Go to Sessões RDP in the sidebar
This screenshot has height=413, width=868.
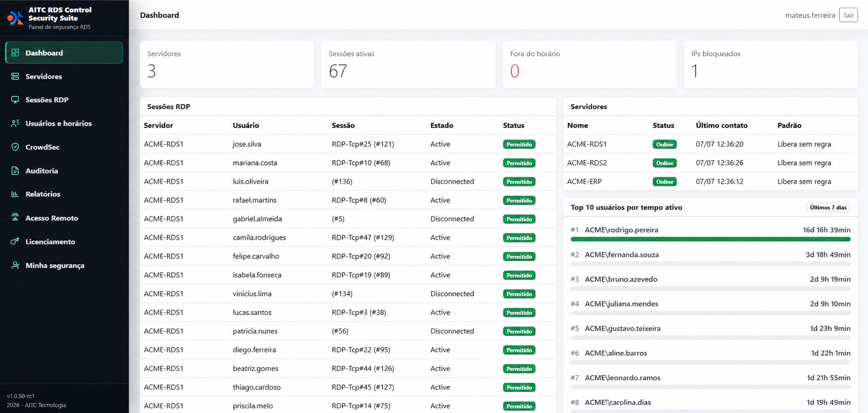click(64, 100)
